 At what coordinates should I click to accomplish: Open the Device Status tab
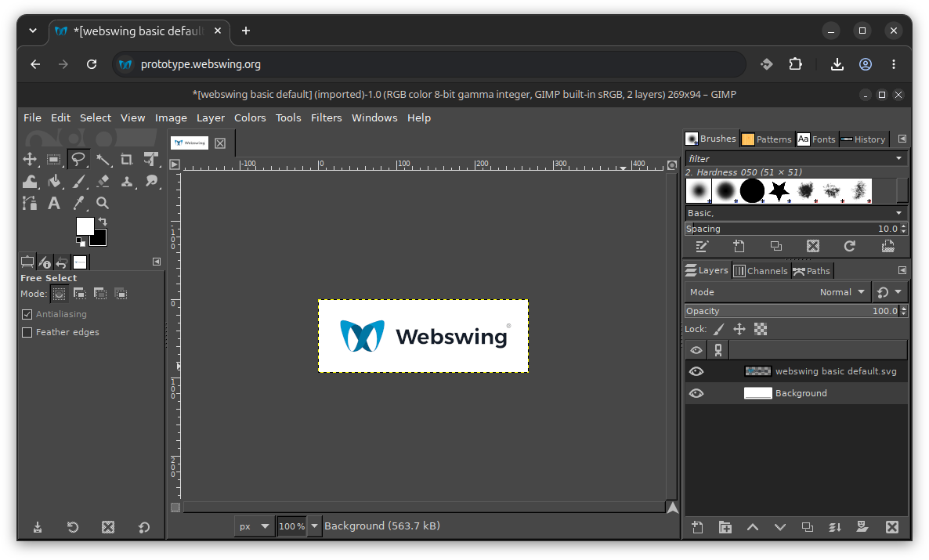pos(45,262)
